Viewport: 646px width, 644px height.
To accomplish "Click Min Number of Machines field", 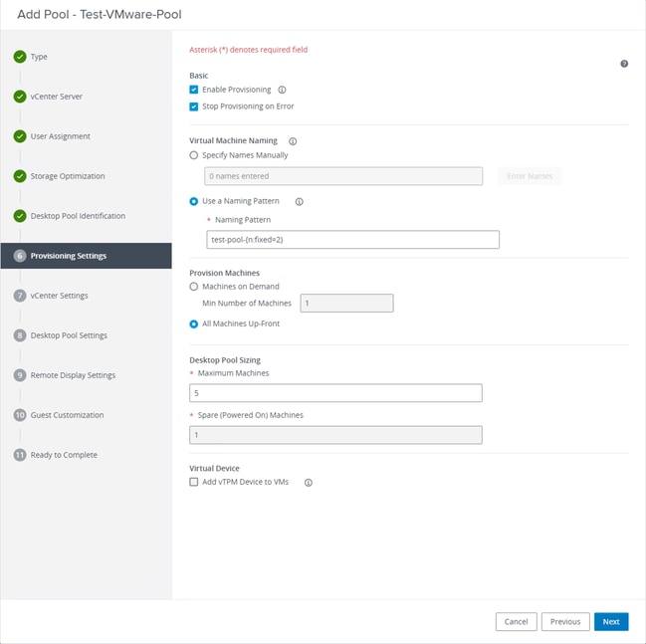I will click(346, 304).
